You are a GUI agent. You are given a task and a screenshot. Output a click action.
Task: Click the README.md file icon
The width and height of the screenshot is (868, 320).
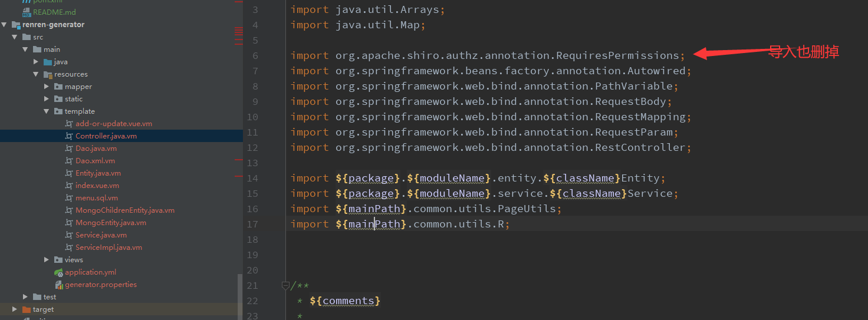[x=27, y=12]
